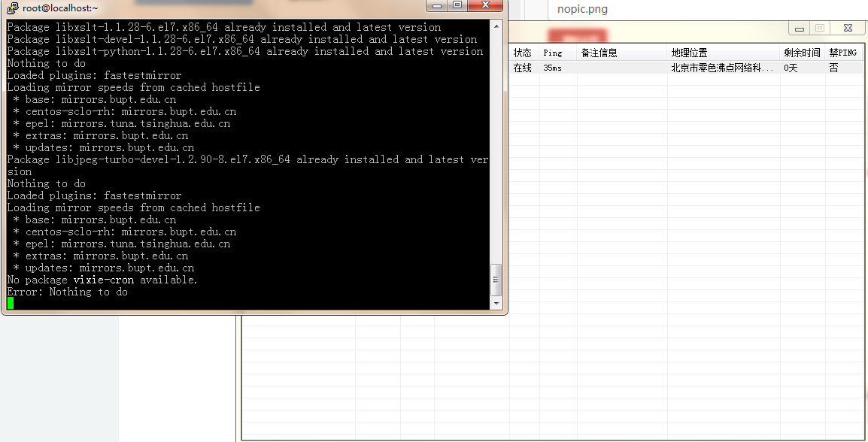868x442 pixels.
Task: Click the 剩余时间 column header
Action: click(802, 53)
